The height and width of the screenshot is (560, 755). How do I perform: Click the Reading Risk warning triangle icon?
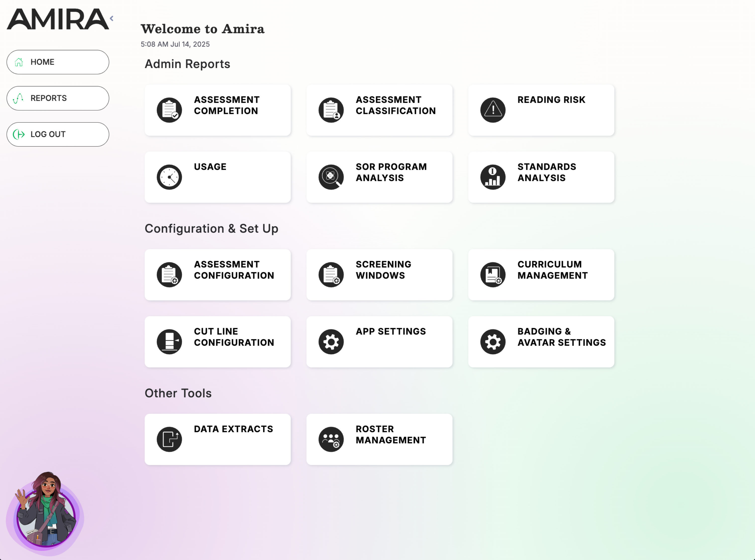coord(493,110)
